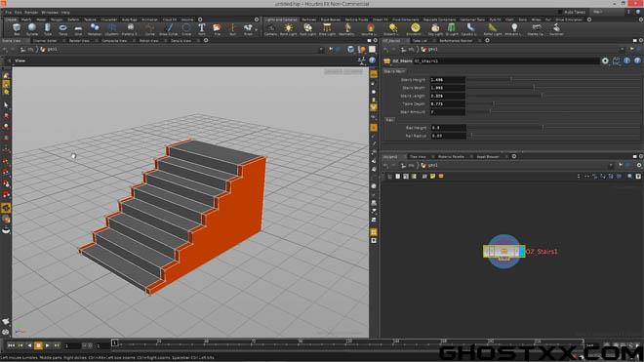The image size is (644, 362).
Task: Select the viewport select tool arrow
Action: tap(6, 104)
